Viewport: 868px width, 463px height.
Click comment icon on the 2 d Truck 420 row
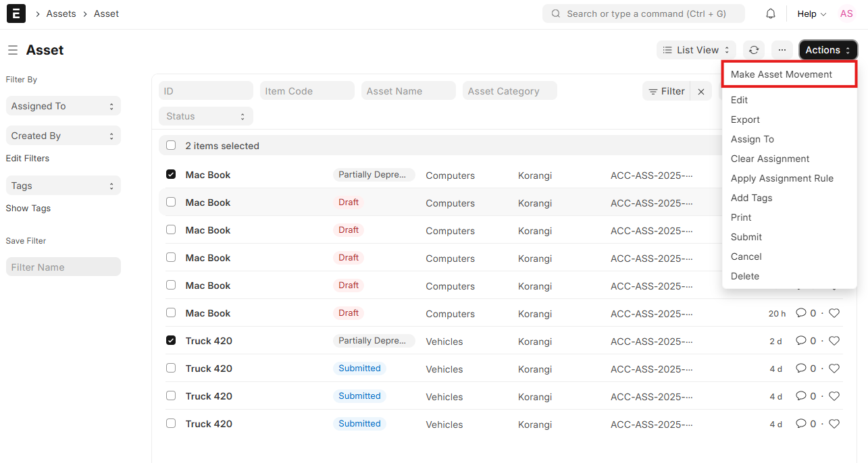click(x=801, y=341)
